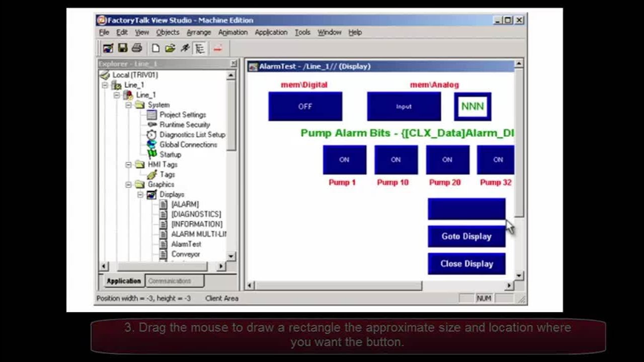
Task: Open the View menu
Action: click(142, 32)
